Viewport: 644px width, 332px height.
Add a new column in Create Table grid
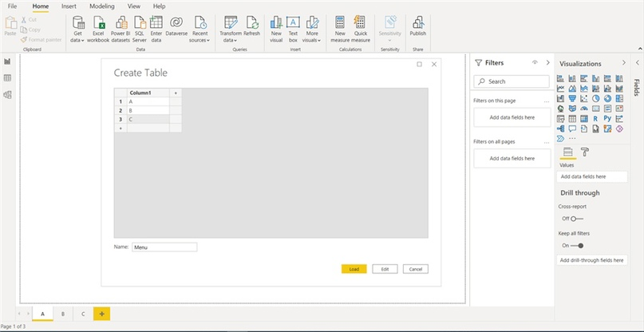click(x=176, y=93)
